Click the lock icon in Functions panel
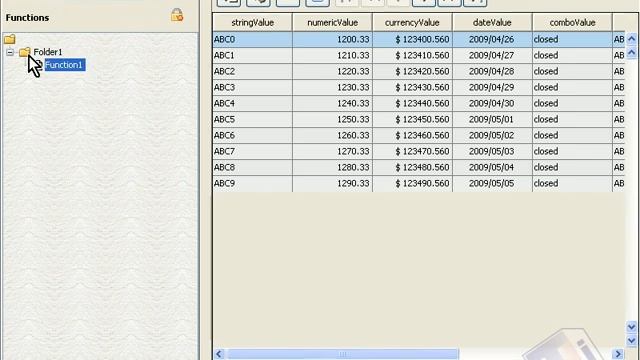This screenshot has height=360, width=640. (x=177, y=15)
